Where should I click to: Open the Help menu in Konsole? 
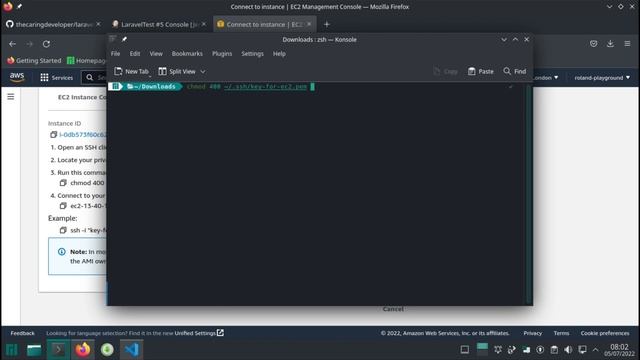(279, 54)
